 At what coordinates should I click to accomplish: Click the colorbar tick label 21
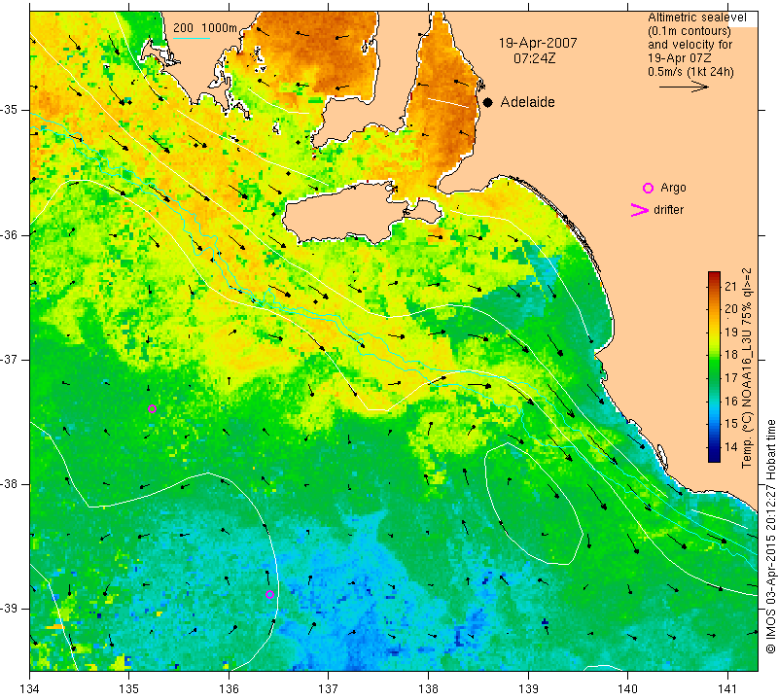pyautogui.click(x=731, y=286)
